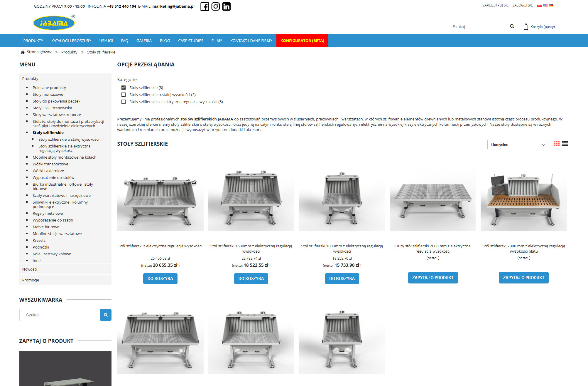This screenshot has width=588, height=386.
Task: Uncheck Stoły szlifierskie (8) category
Action: 124,88
